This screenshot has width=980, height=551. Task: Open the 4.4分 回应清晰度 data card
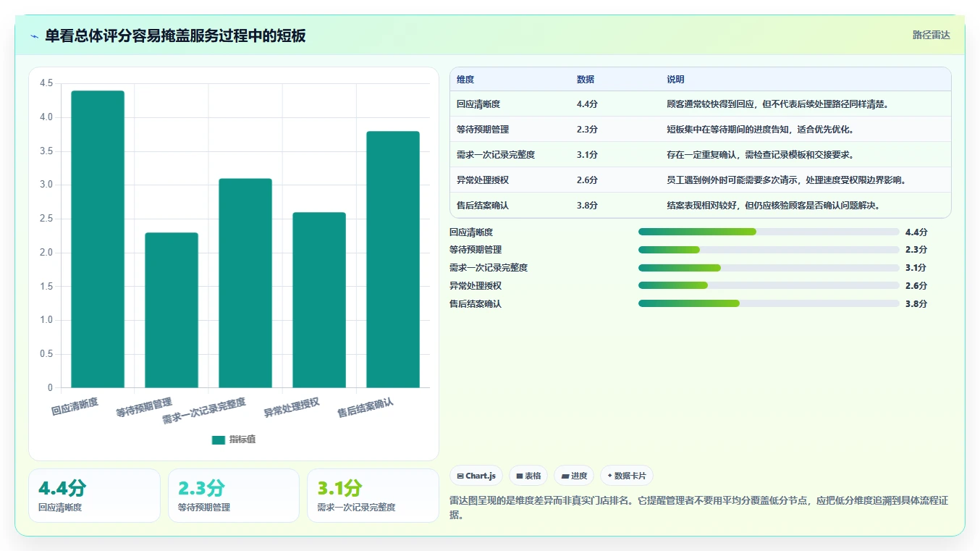tap(94, 495)
